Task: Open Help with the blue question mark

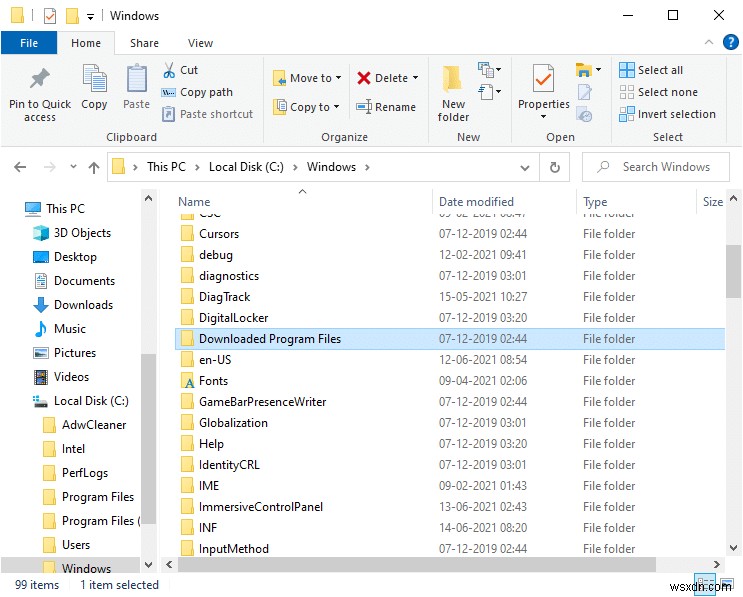Action: click(x=730, y=42)
